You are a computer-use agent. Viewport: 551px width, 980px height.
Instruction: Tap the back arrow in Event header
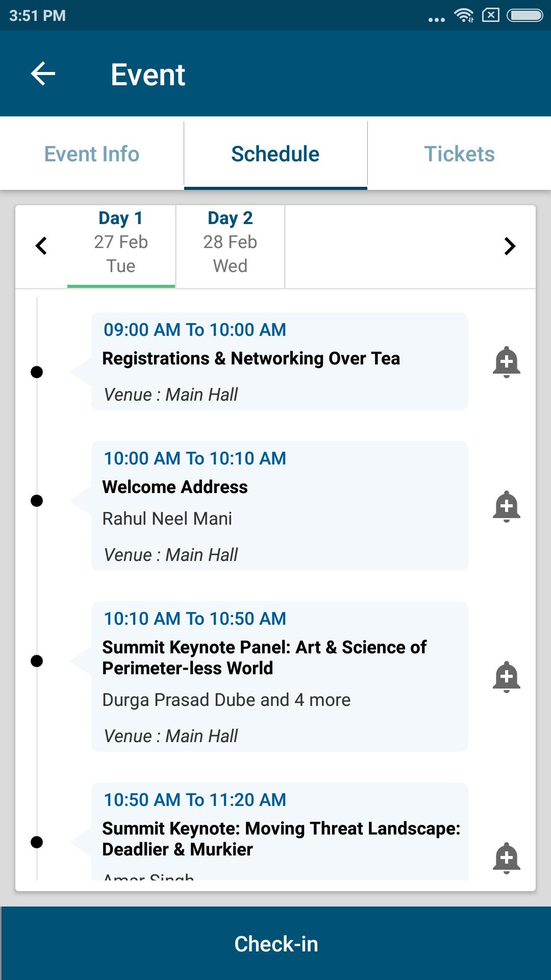[x=43, y=74]
